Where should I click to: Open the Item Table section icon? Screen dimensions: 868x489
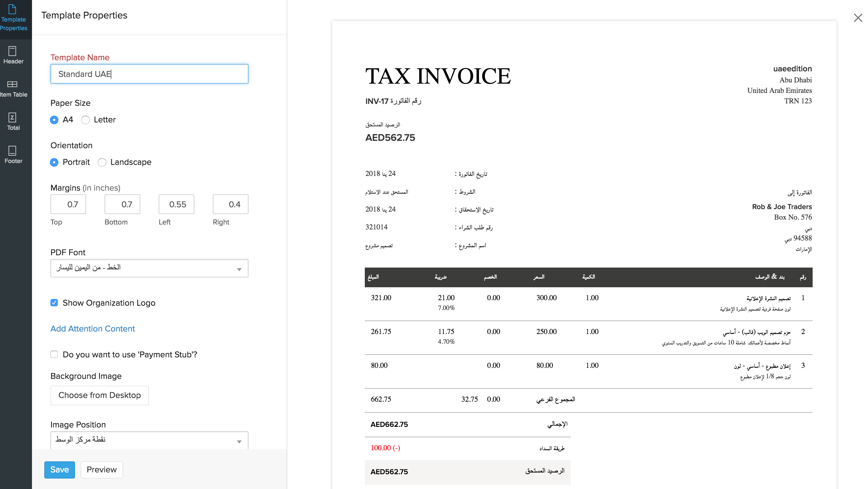[x=13, y=88]
